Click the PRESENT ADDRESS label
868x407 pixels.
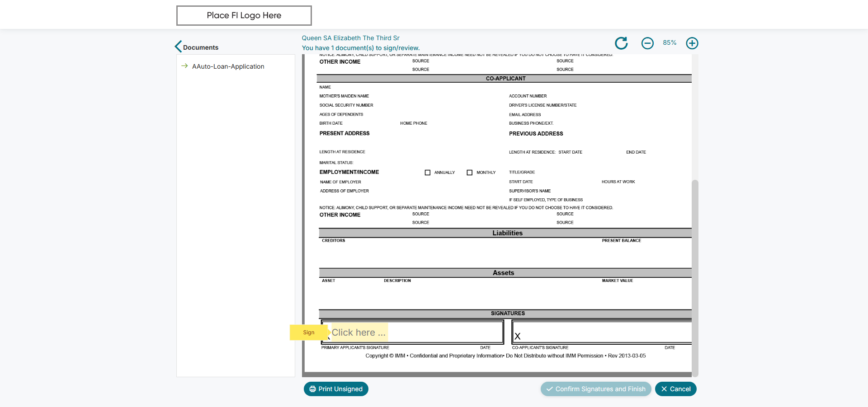click(344, 133)
